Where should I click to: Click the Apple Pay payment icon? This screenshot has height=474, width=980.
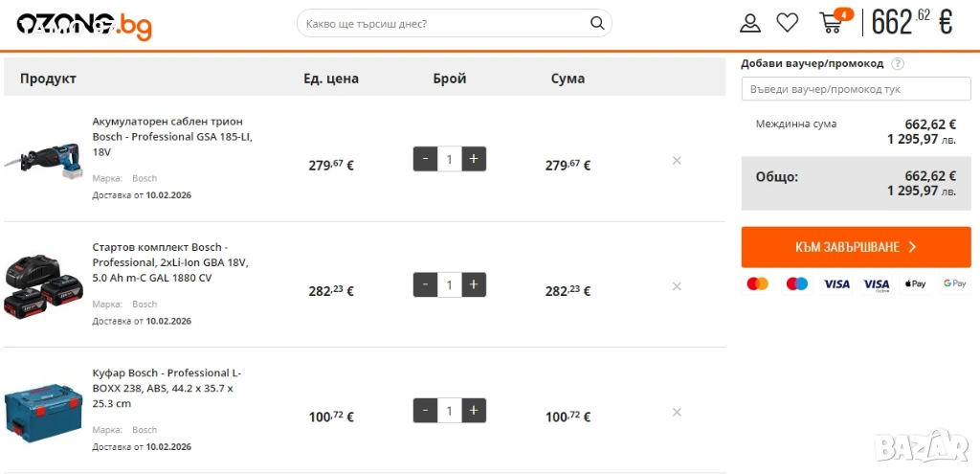(916, 283)
